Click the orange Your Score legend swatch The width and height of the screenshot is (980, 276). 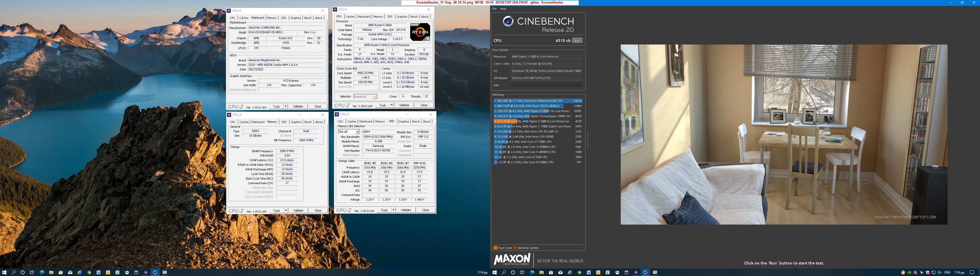pos(495,248)
